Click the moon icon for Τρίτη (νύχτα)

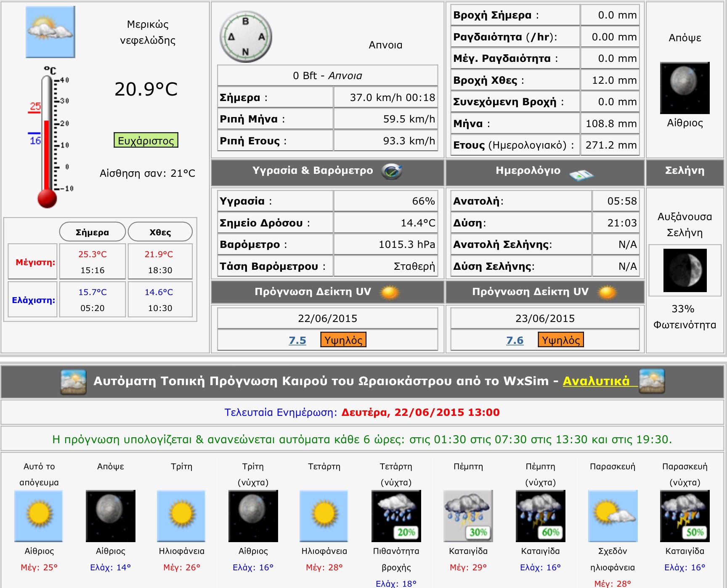click(x=253, y=516)
